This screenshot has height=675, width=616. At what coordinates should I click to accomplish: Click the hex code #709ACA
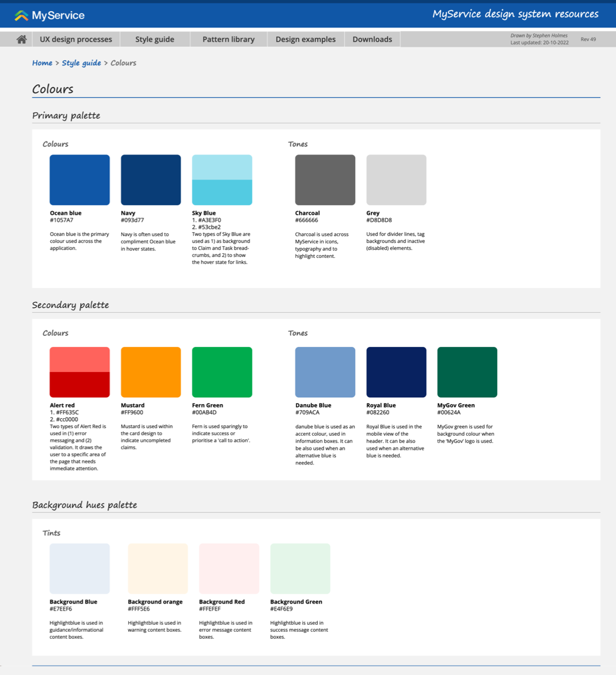pos(307,412)
